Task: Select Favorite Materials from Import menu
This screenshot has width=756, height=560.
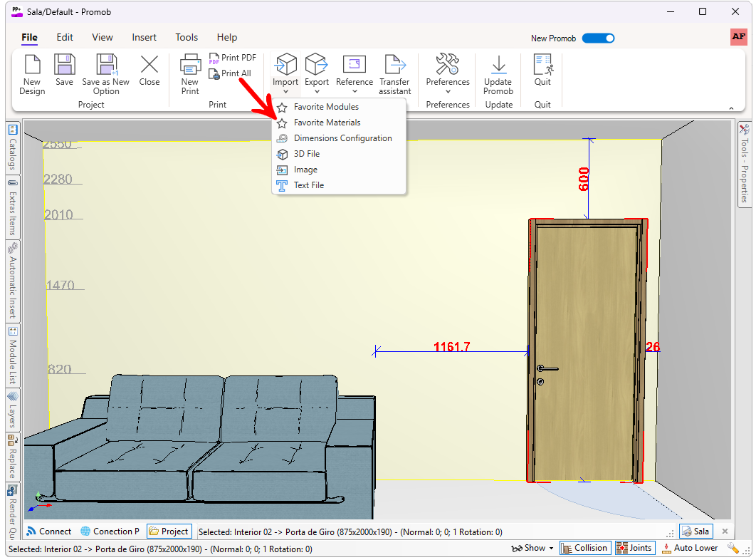Action: [327, 123]
